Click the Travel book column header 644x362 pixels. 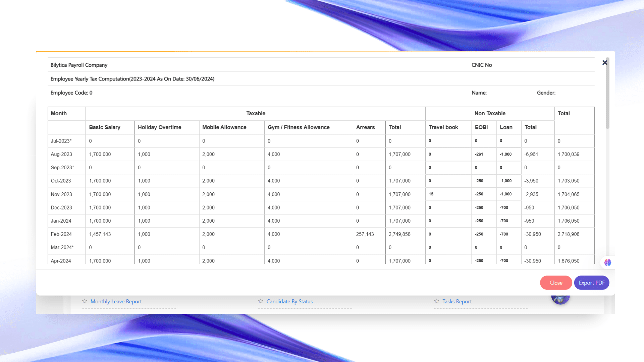[443, 127]
